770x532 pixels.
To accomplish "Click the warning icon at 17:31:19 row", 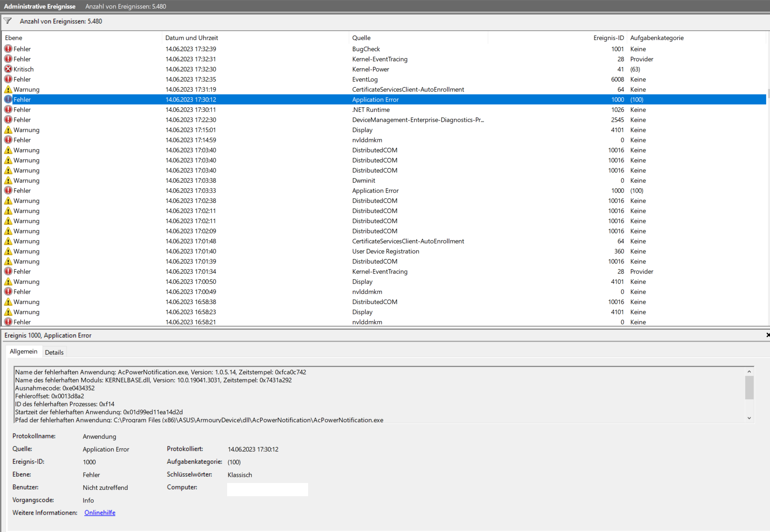I will pyautogui.click(x=8, y=89).
